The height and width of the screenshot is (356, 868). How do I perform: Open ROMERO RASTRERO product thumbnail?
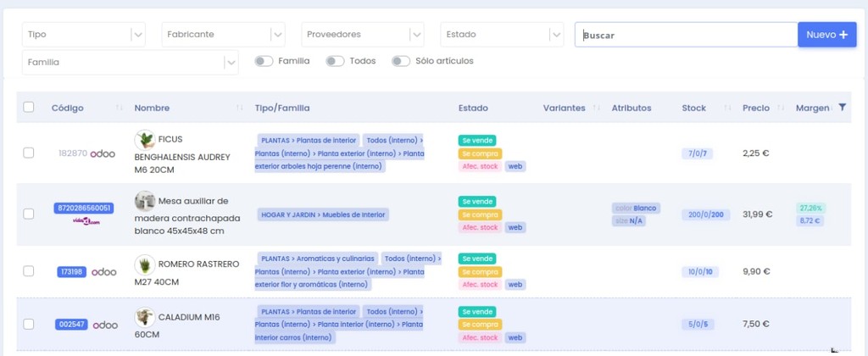(x=145, y=265)
